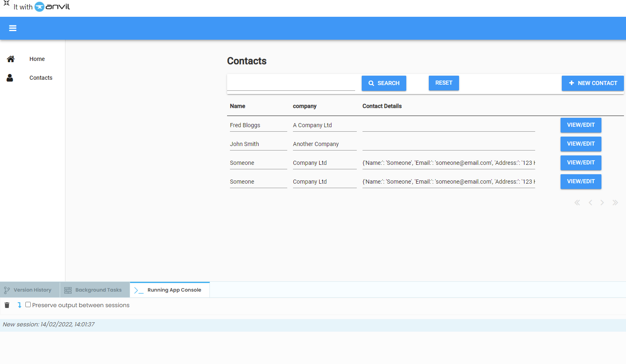Click the Home house icon in sidebar
The height and width of the screenshot is (364, 626).
tap(11, 59)
